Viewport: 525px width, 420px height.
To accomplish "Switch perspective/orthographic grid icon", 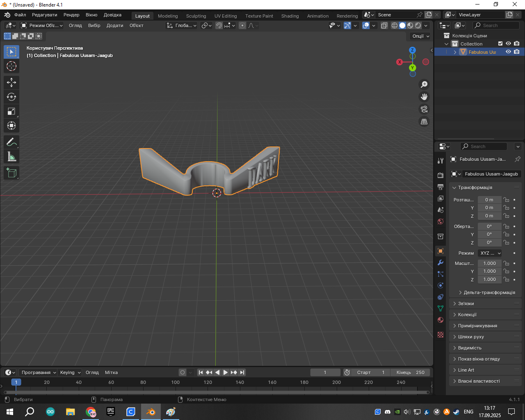I will [x=424, y=121].
